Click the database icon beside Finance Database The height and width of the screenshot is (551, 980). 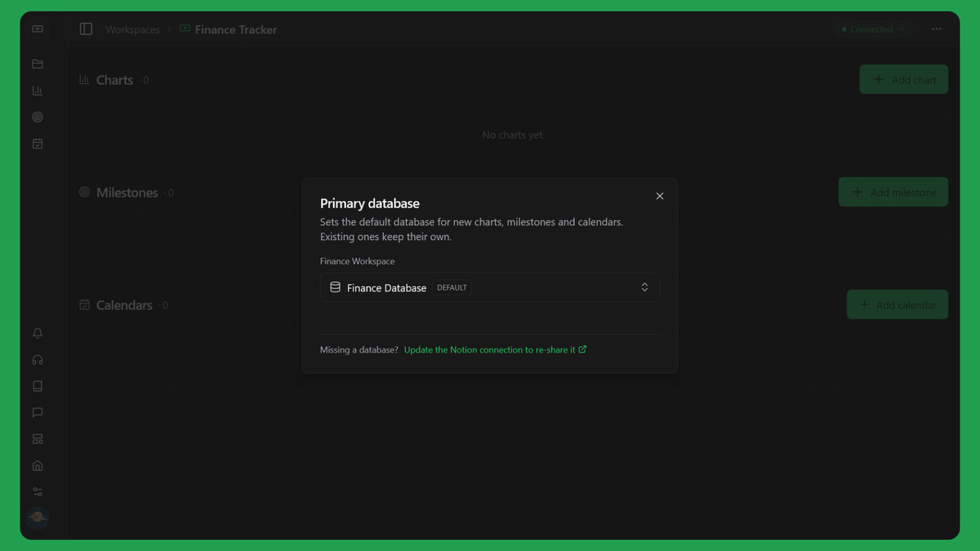335,287
